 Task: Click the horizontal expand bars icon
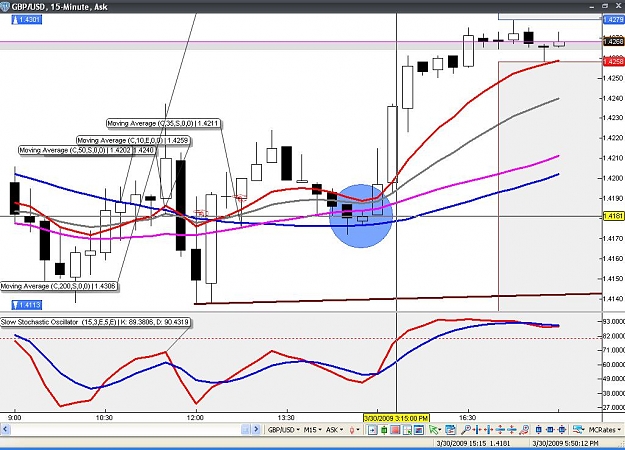click(x=489, y=430)
